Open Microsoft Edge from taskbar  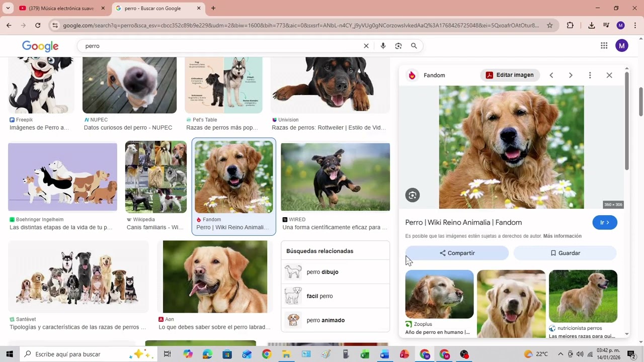(207, 354)
